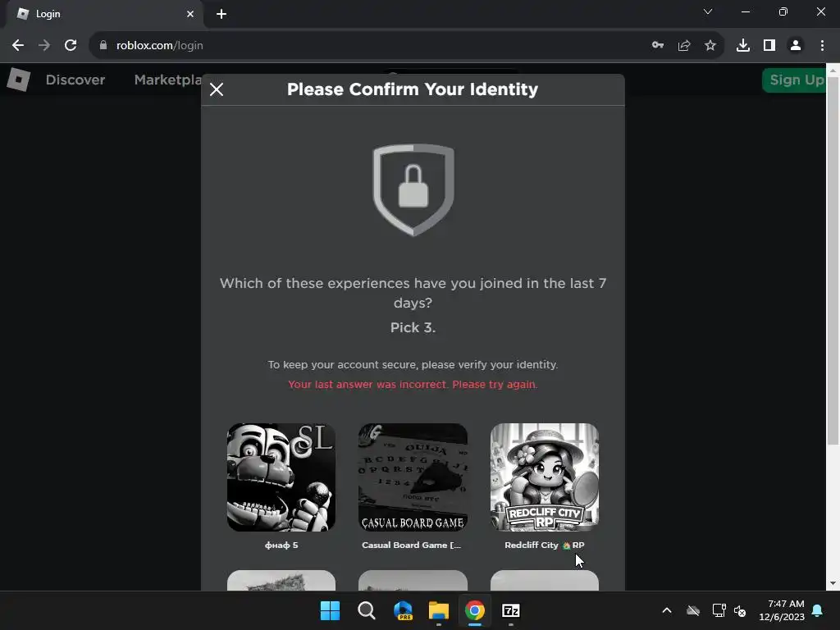The image size is (840, 630).
Task: Click the share page icon
Action: [684, 46]
